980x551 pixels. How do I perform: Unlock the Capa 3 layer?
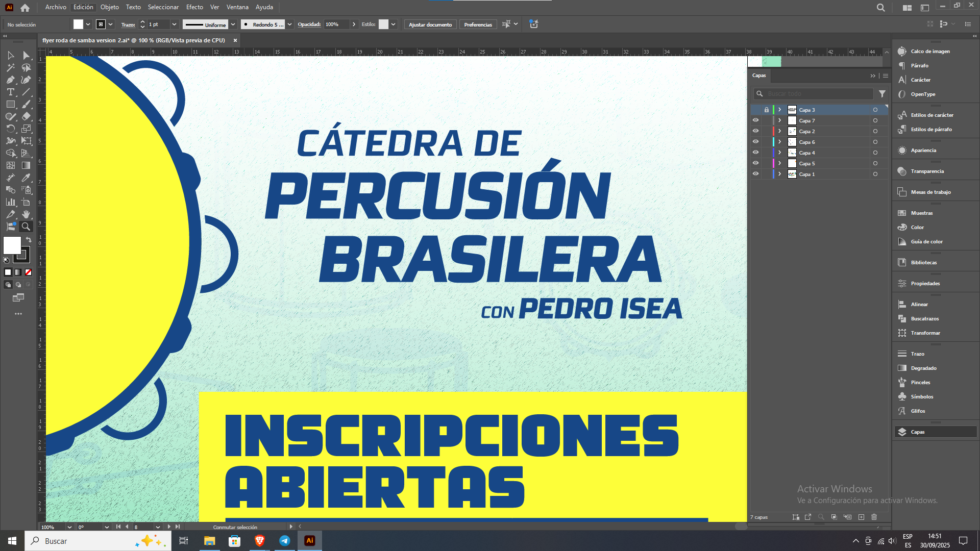click(766, 110)
